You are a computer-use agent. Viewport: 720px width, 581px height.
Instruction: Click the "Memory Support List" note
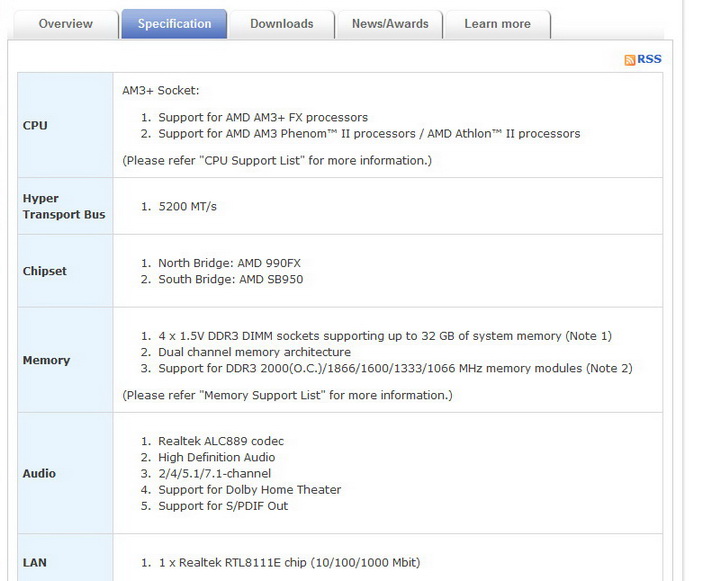287,395
